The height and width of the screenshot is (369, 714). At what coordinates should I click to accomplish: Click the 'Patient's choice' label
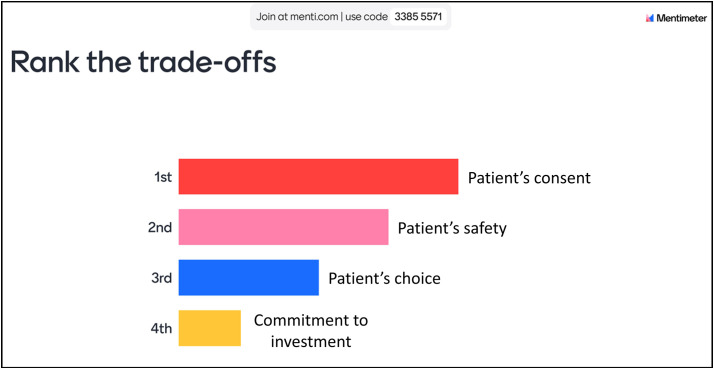[x=384, y=278]
